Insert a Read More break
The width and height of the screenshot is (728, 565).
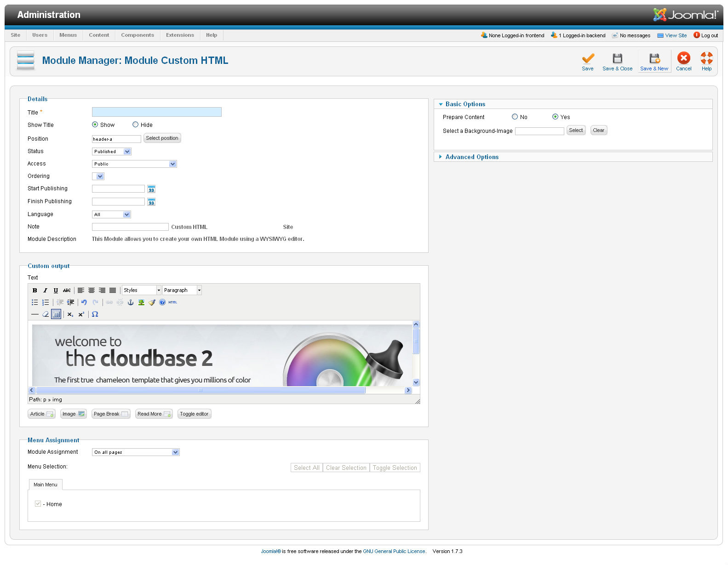click(154, 414)
